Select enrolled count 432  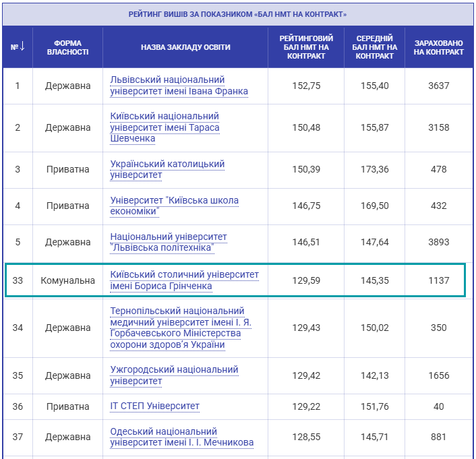438,206
